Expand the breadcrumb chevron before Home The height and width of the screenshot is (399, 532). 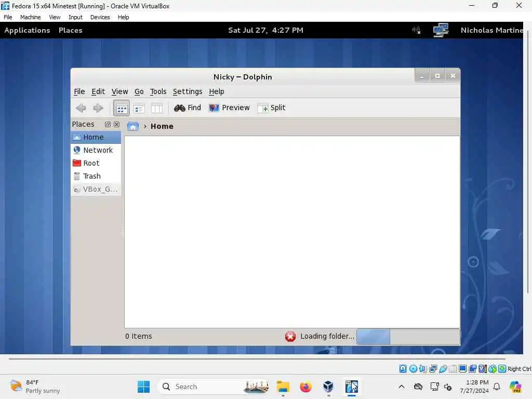145,126
